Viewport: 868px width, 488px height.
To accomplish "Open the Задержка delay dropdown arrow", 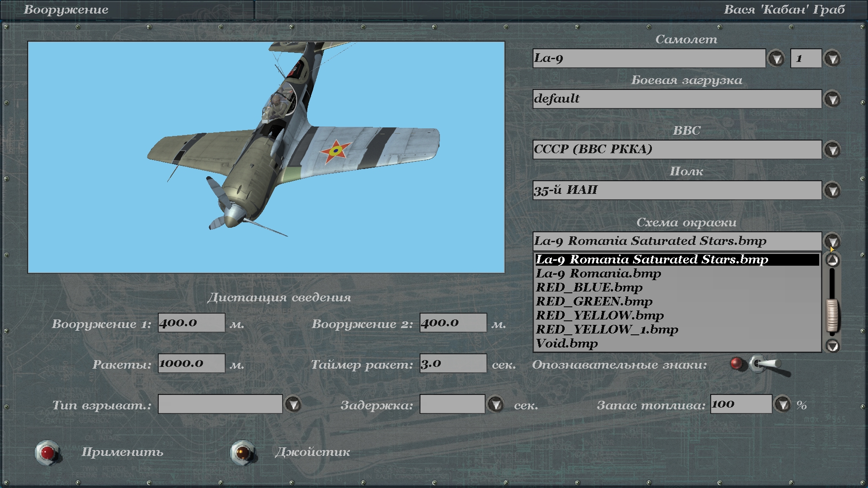I will click(x=496, y=404).
